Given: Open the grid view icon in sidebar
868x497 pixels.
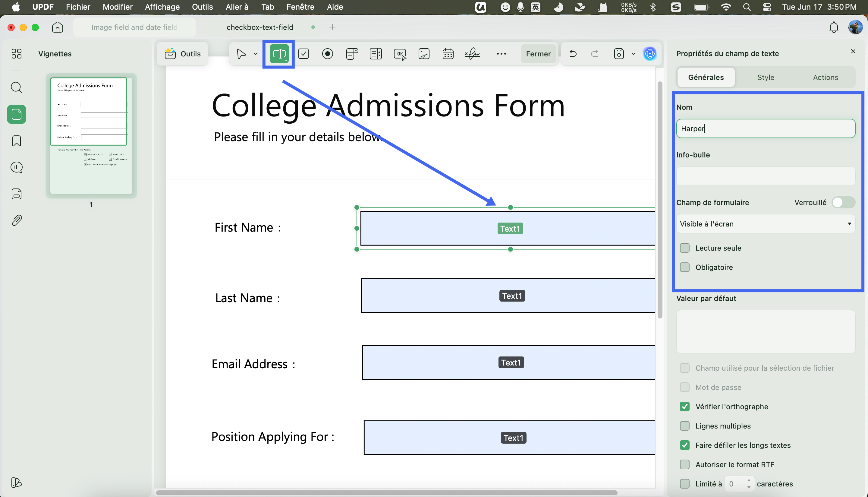Looking at the screenshot, I should coord(16,54).
